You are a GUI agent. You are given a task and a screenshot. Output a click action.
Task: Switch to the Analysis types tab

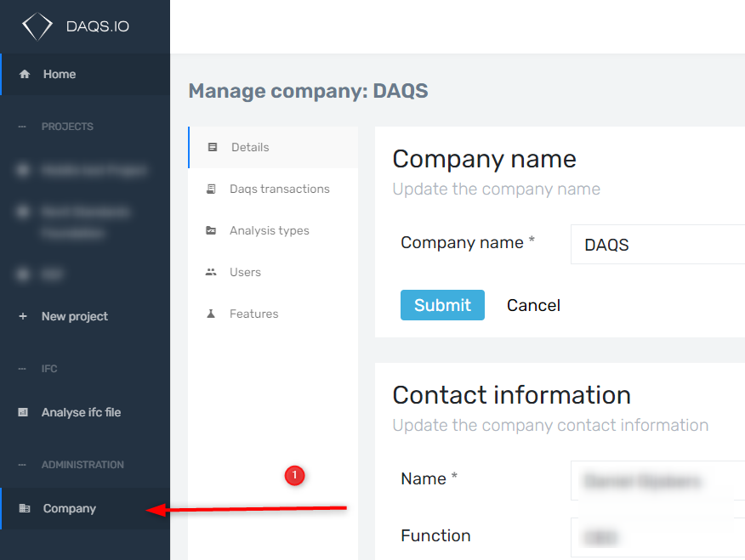click(x=269, y=230)
